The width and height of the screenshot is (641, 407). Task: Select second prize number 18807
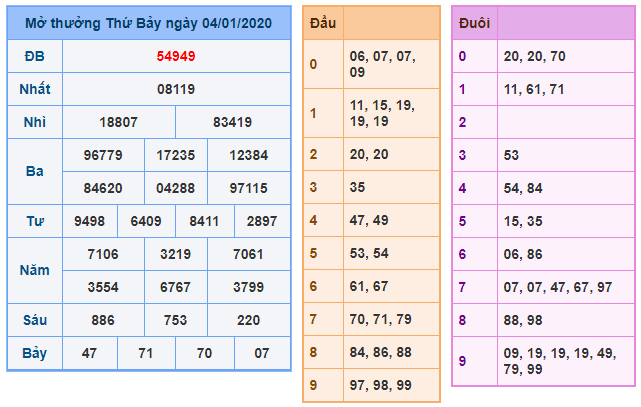pyautogui.click(x=119, y=122)
